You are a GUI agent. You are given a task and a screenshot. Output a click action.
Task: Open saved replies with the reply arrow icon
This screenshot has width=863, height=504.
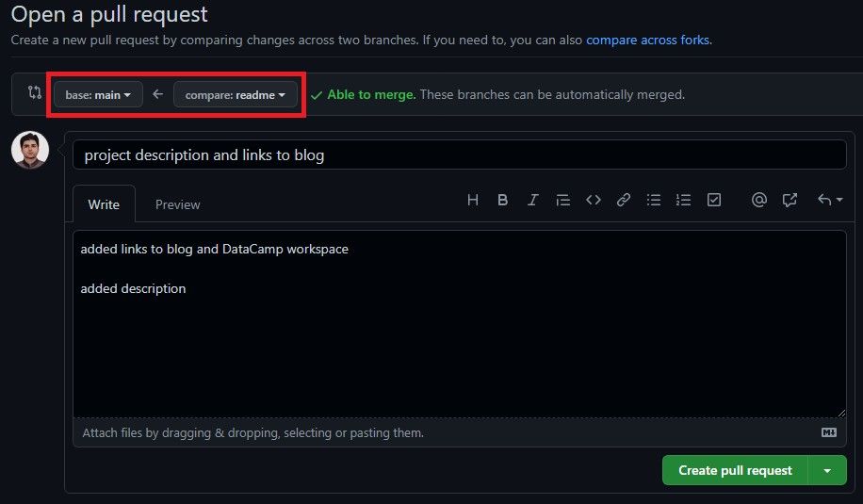tap(830, 200)
